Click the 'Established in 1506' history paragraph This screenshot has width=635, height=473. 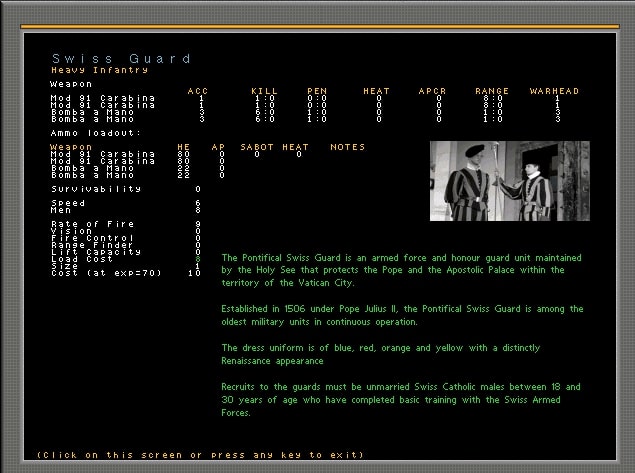[x=402, y=315]
